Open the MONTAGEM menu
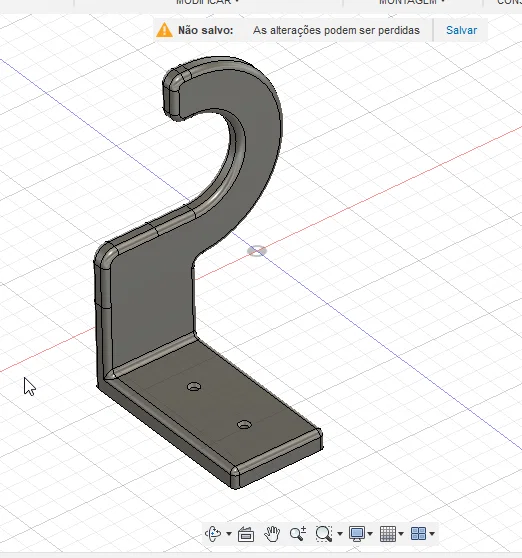 (x=411, y=2)
